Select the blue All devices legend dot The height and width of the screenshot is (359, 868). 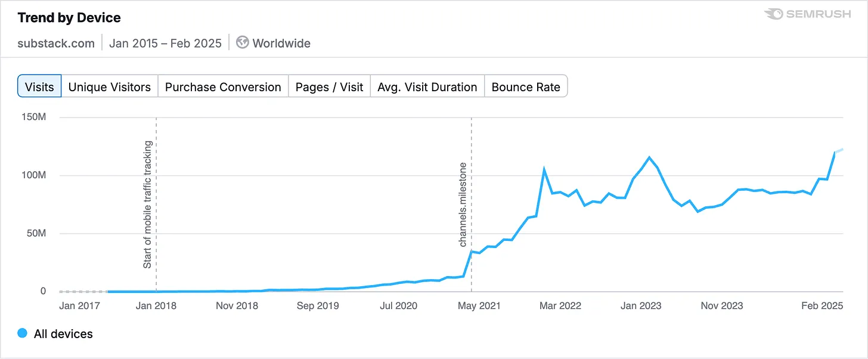pos(22,333)
